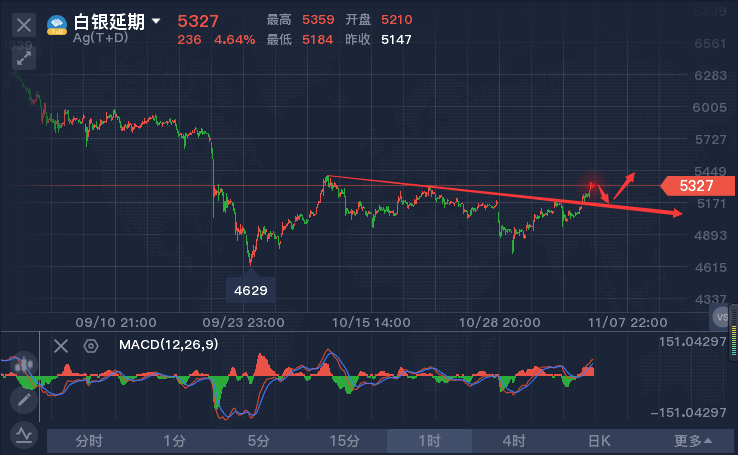The width and height of the screenshot is (738, 455).
Task: Select the 1时 timeframe tab
Action: 429,440
